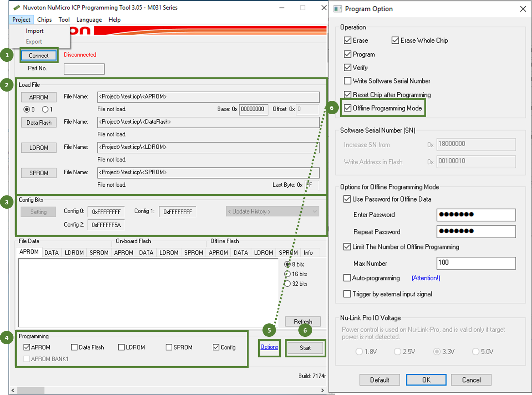The image size is (532, 395).
Task: Enable SPROM programming checkbox
Action: 169,347
